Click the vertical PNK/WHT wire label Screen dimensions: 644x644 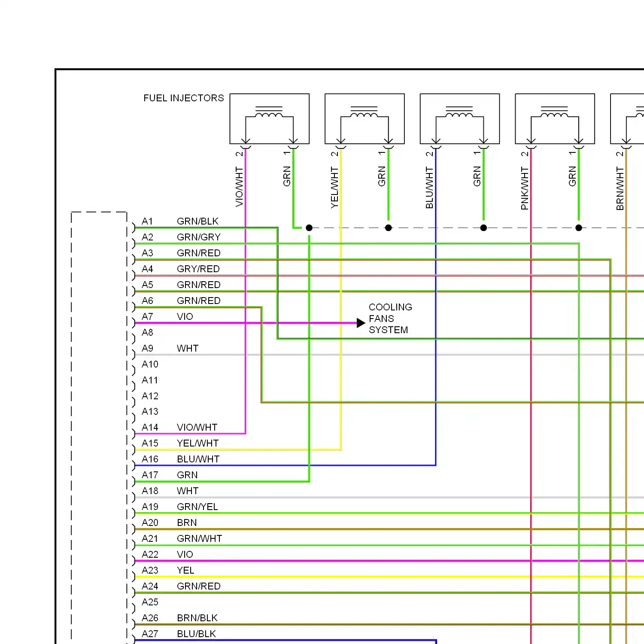[524, 188]
